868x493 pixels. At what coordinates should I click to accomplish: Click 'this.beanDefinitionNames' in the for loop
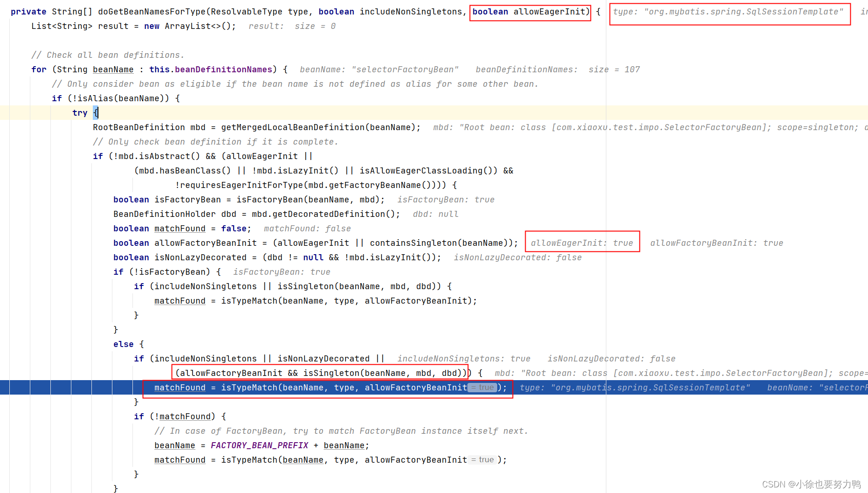210,69
